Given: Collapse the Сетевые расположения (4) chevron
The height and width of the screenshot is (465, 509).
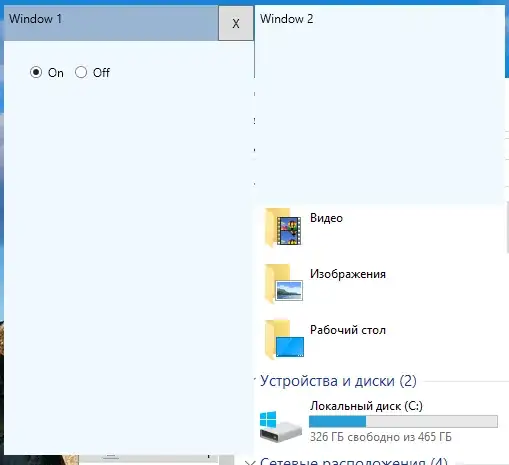Looking at the screenshot, I should click(250, 462).
